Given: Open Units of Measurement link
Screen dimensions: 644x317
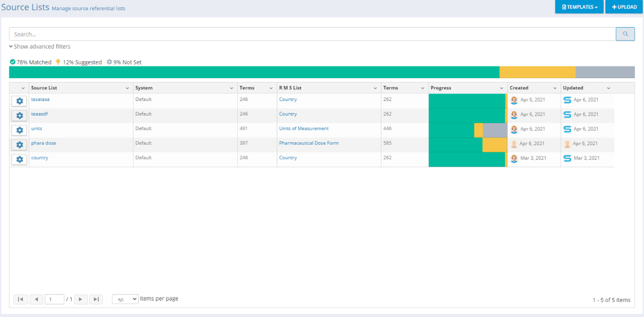Looking at the screenshot, I should coord(304,128).
